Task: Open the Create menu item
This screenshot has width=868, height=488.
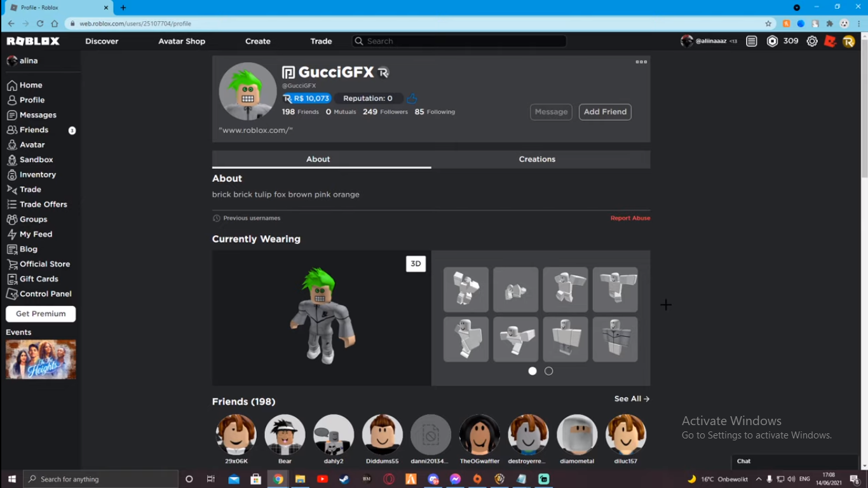Action: tap(258, 41)
